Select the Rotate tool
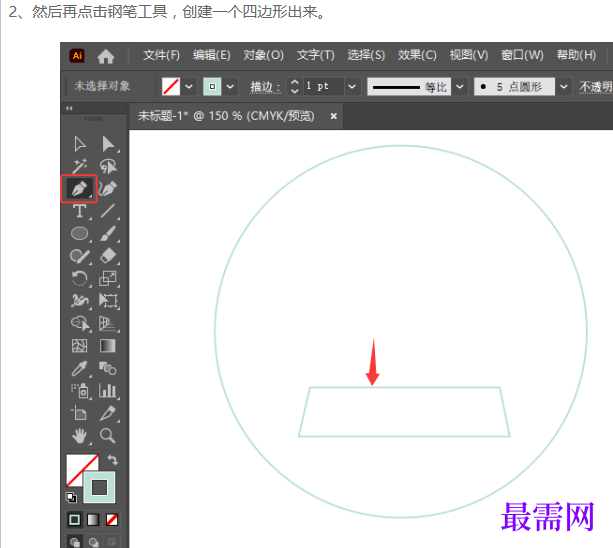The image size is (613, 548). (80, 279)
